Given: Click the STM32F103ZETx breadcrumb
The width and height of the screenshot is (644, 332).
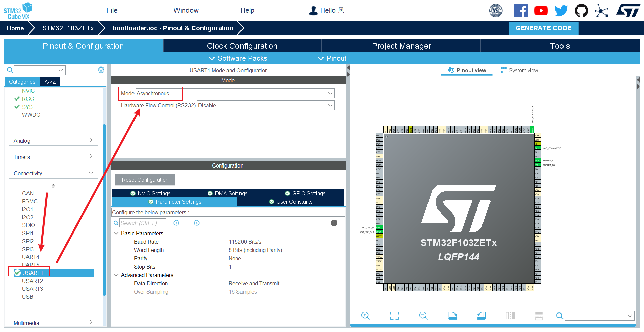Looking at the screenshot, I should coord(68,28).
